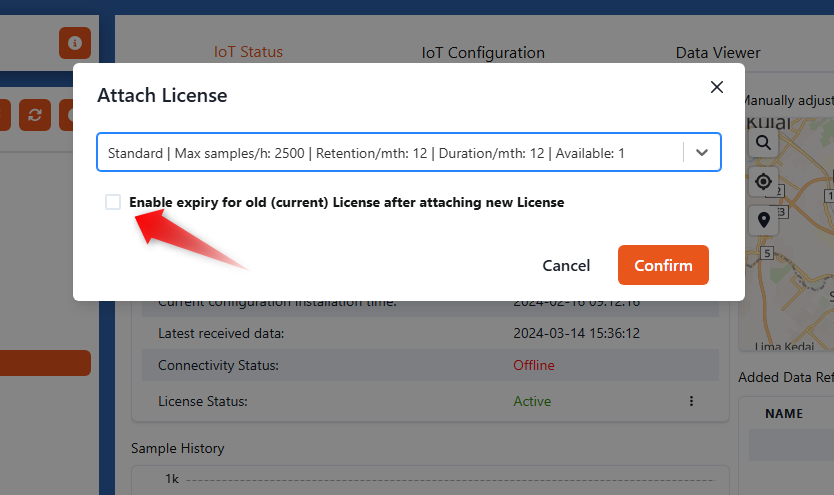Go to the Data Viewer tab
834x495 pixels.
click(x=718, y=53)
